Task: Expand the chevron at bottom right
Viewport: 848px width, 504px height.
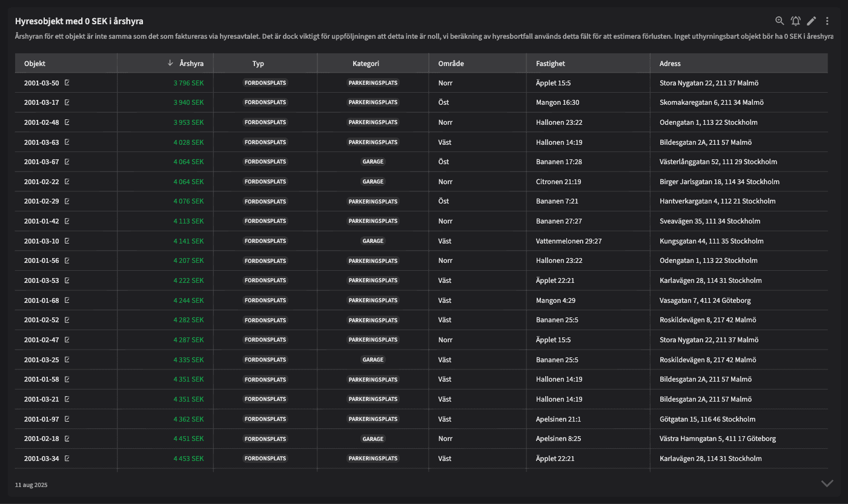Action: [x=827, y=483]
